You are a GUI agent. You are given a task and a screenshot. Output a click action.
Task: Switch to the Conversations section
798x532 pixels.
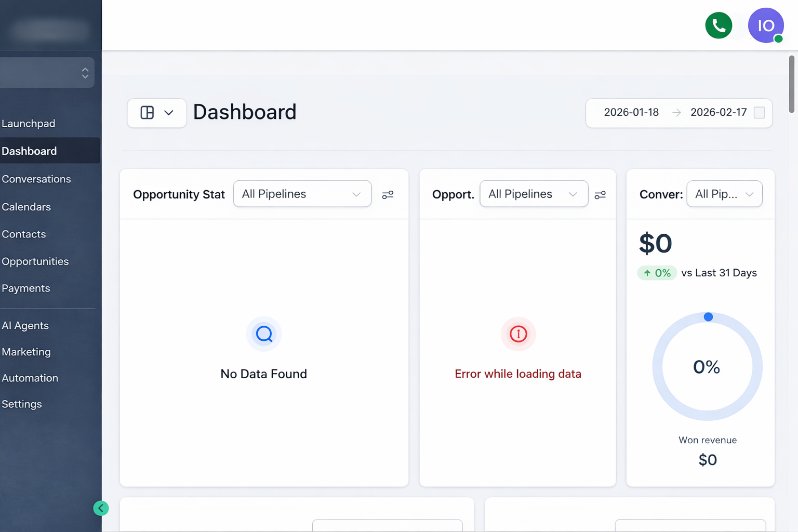click(x=36, y=179)
